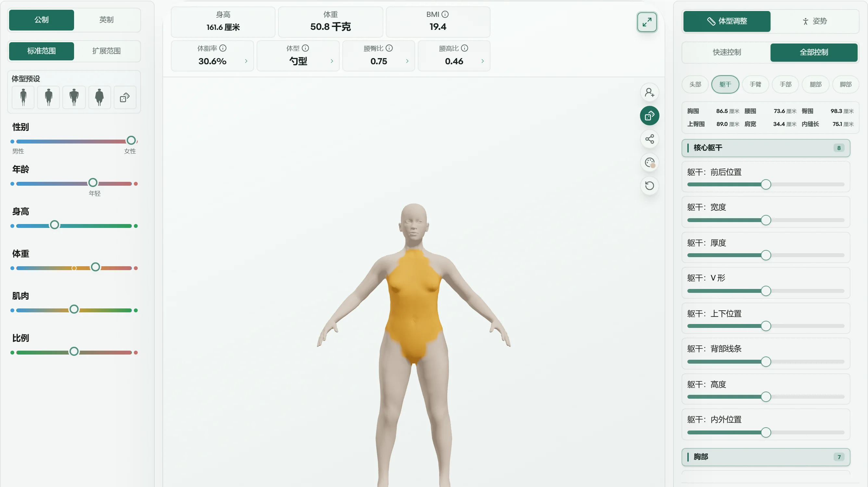Open the skin color palette icon
Image resolution: width=868 pixels, height=487 pixels.
click(649, 162)
